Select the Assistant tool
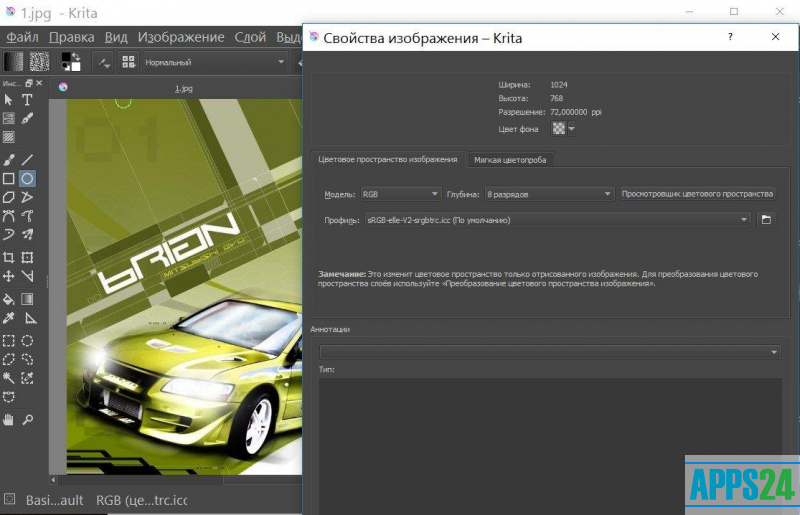800x515 pixels. pyautogui.click(x=27, y=276)
